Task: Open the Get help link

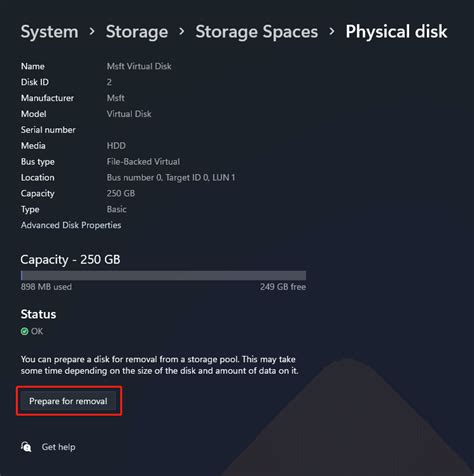Action: click(58, 447)
